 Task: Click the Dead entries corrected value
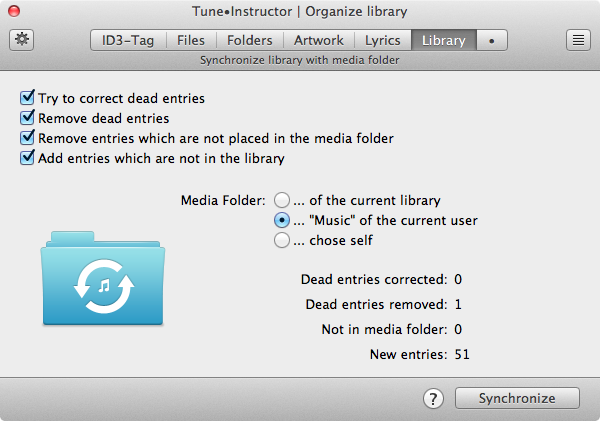point(458,279)
